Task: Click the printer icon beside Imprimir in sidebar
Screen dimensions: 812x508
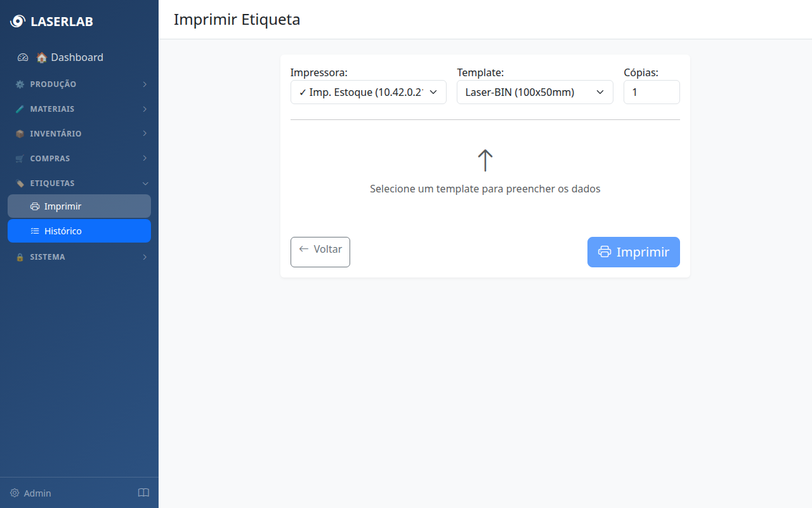Action: tap(35, 206)
